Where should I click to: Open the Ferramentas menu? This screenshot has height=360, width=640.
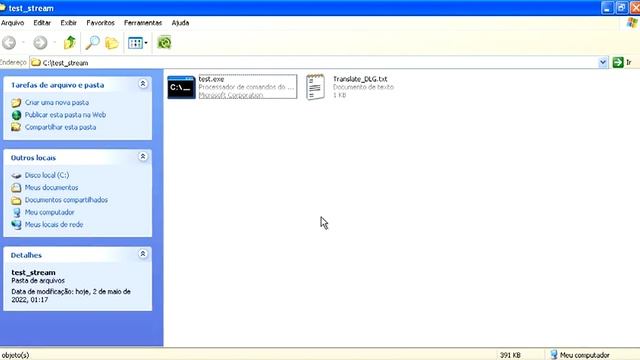click(x=143, y=23)
